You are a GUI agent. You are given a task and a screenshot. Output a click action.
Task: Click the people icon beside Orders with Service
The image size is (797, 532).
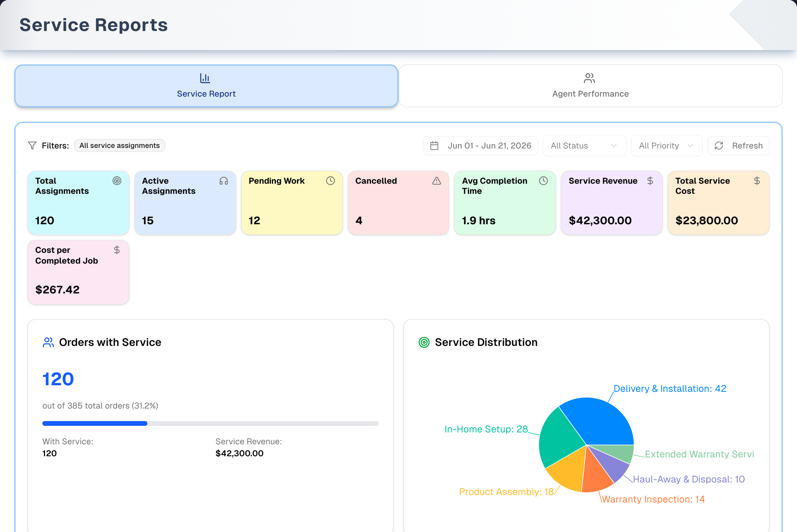48,342
